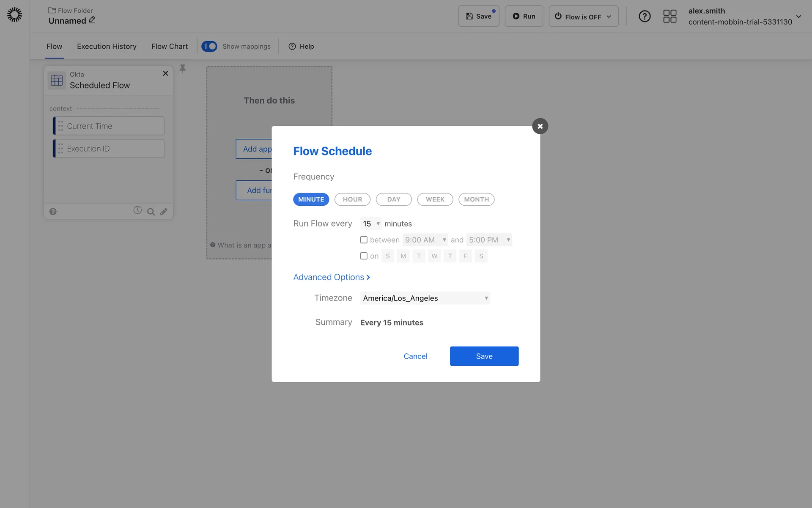812x508 pixels.
Task: Enable the between-hours checkbox
Action: (x=364, y=240)
